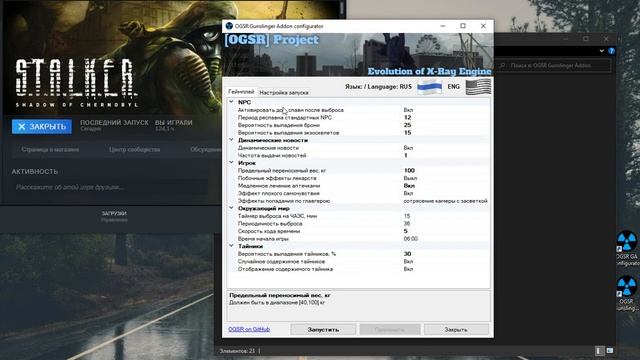Open Страница в магазине in Steam

click(50, 150)
